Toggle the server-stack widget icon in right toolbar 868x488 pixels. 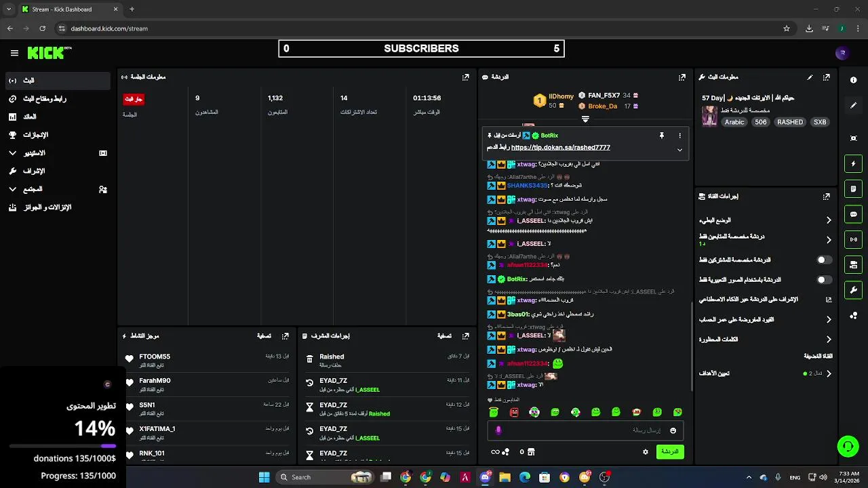(853, 264)
